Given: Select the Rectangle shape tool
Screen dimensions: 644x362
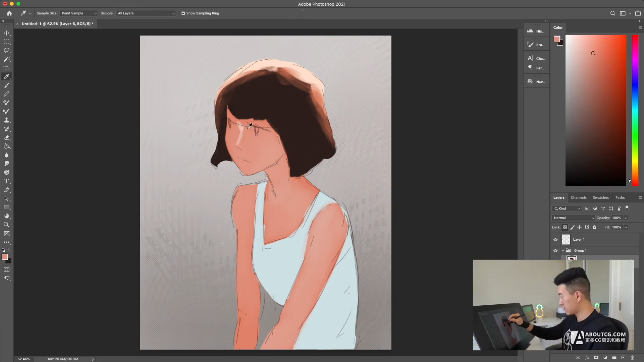Looking at the screenshot, I should pos(6,207).
